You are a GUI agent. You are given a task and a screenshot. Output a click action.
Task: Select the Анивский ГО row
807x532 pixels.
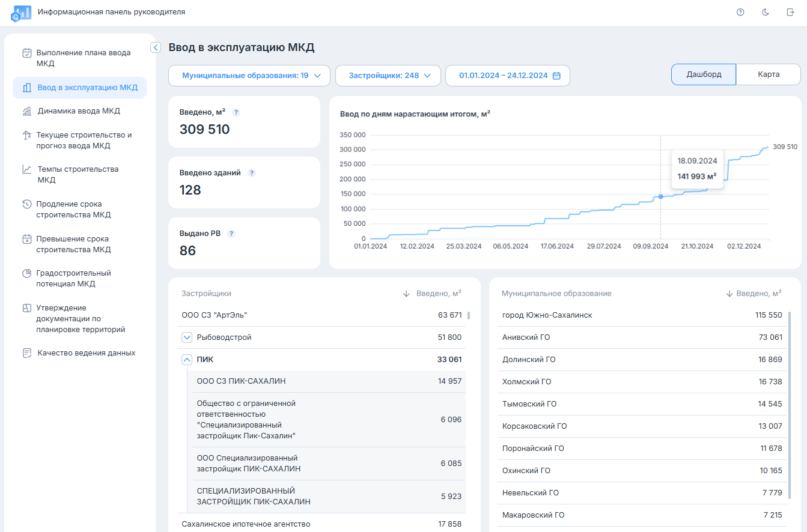pyautogui.click(x=642, y=337)
